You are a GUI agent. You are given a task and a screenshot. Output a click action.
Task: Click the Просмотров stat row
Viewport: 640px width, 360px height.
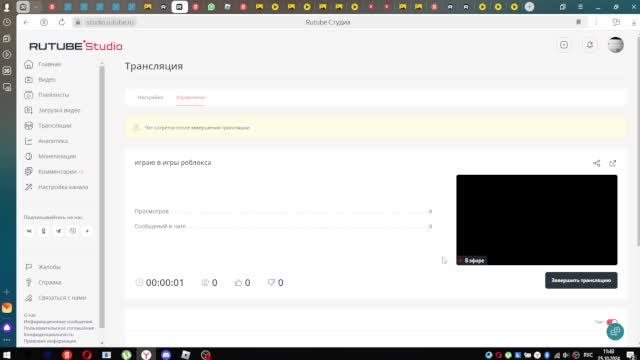[x=283, y=211]
